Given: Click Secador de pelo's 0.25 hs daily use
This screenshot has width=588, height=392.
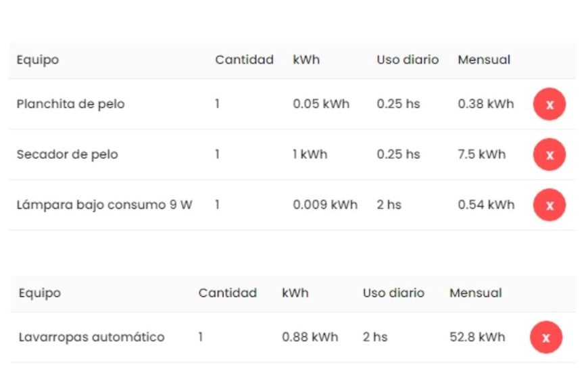Looking at the screenshot, I should click(x=398, y=154).
